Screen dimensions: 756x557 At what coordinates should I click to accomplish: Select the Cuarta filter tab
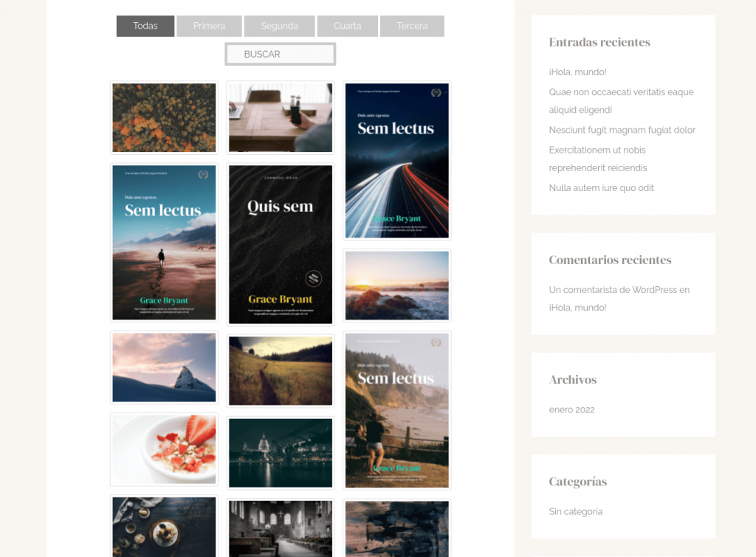[x=347, y=26]
